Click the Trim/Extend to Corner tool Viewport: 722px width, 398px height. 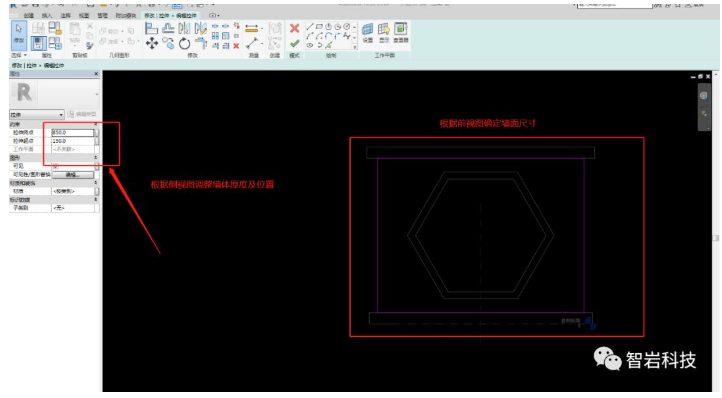(x=201, y=44)
